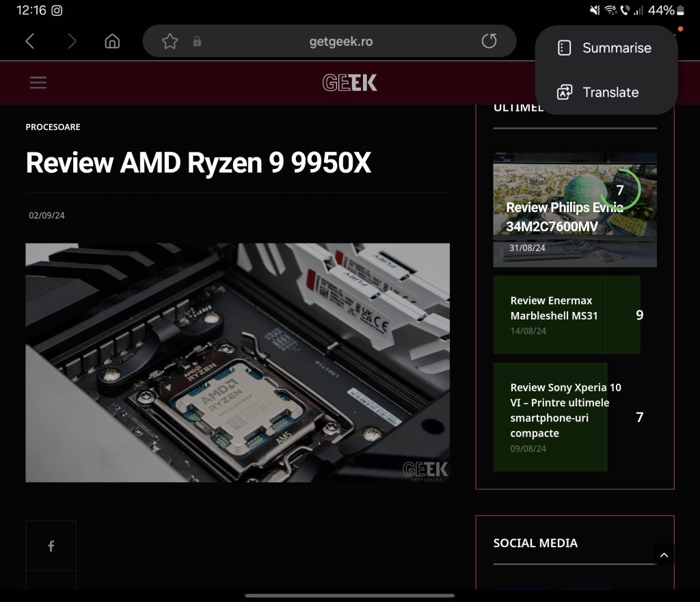Image resolution: width=700 pixels, height=602 pixels.
Task: Click the score 9 on Enermax review
Action: pyautogui.click(x=639, y=315)
